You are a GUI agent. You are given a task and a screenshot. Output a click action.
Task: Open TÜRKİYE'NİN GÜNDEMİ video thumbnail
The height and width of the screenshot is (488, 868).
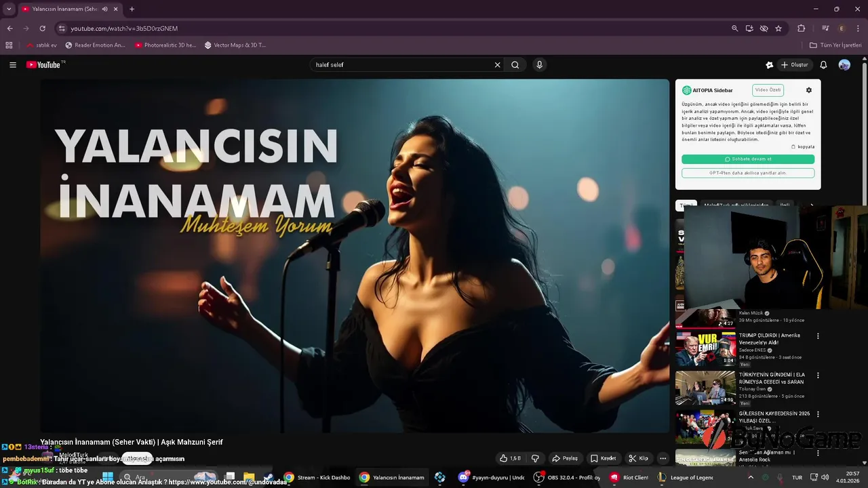coord(705,387)
